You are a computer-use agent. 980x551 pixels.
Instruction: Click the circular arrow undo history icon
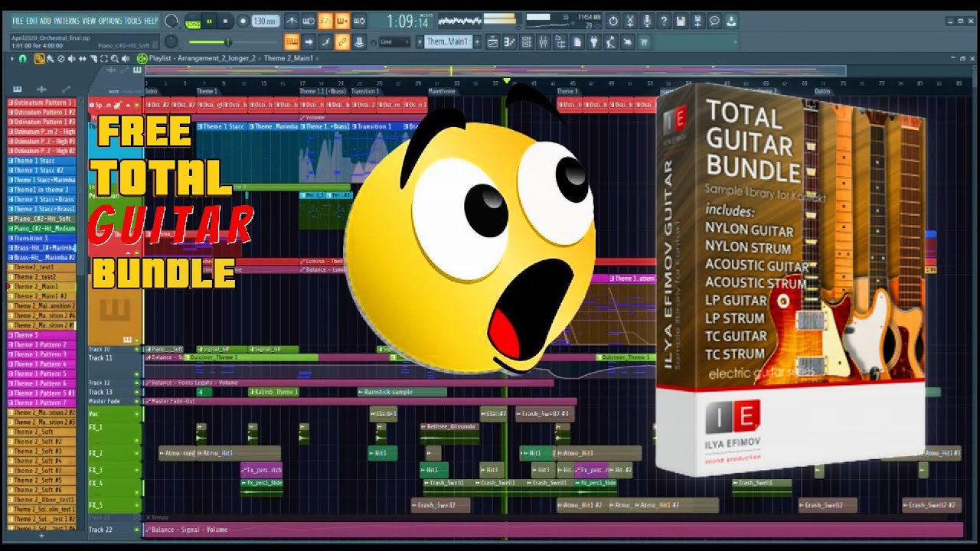[613, 21]
